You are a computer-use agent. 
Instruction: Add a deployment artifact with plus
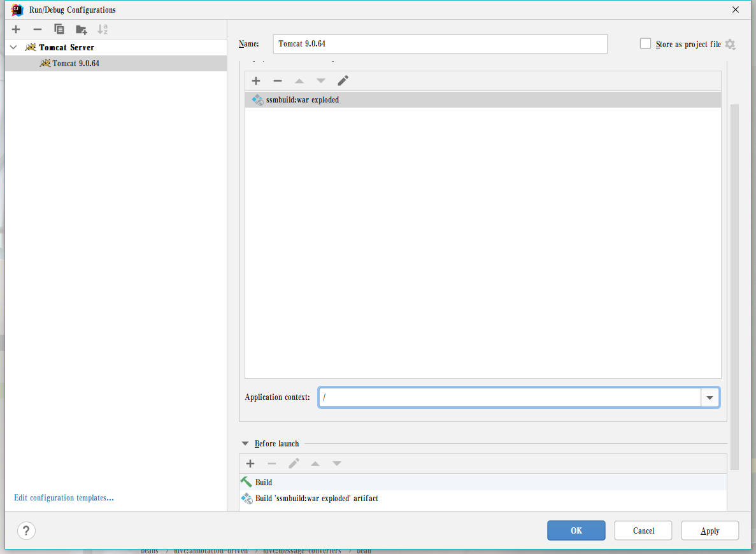[x=256, y=81]
